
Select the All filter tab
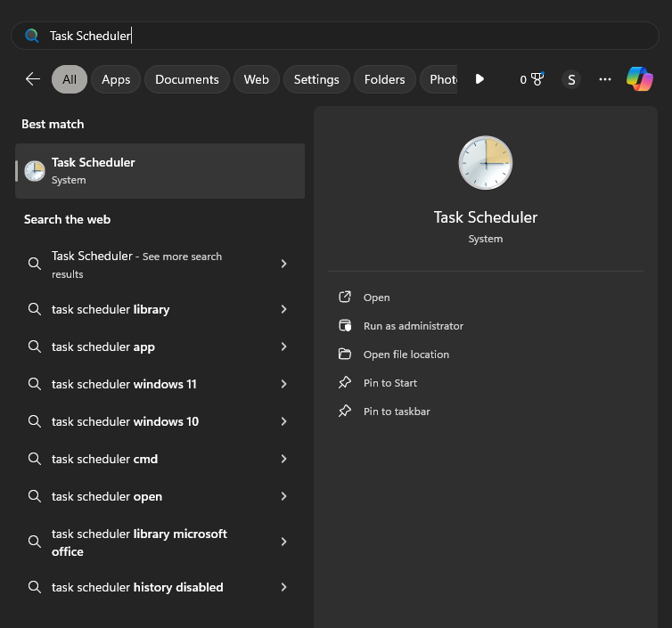pos(70,79)
